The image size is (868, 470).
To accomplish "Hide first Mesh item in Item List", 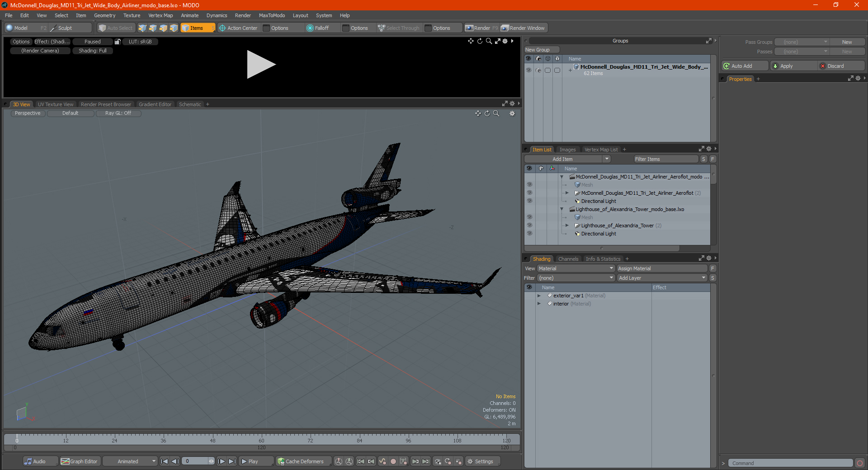I will point(529,185).
